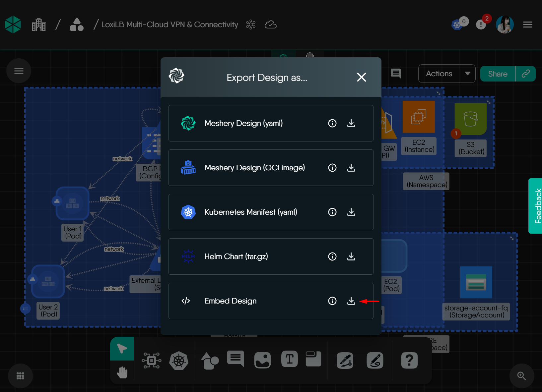Viewport: 542px width, 392px height.
Task: Open the organization building icon
Action: [39, 25]
